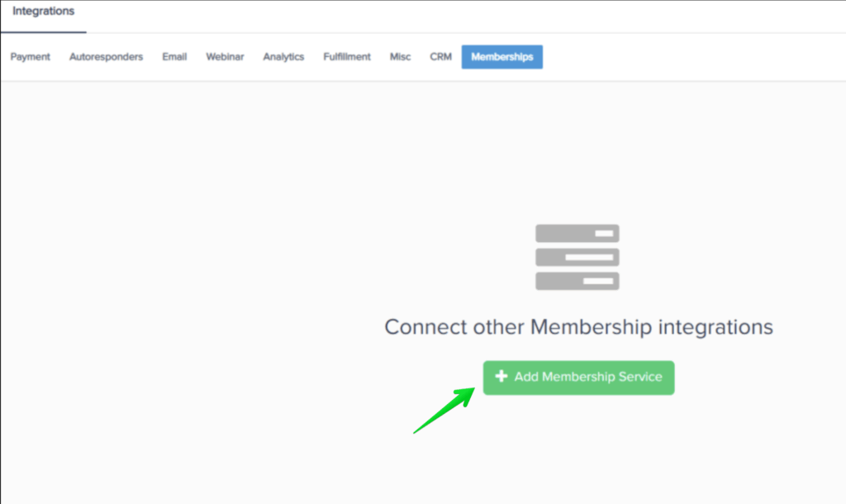The height and width of the screenshot is (504, 846).
Task: Switch to the Autoresponders tab
Action: point(106,57)
